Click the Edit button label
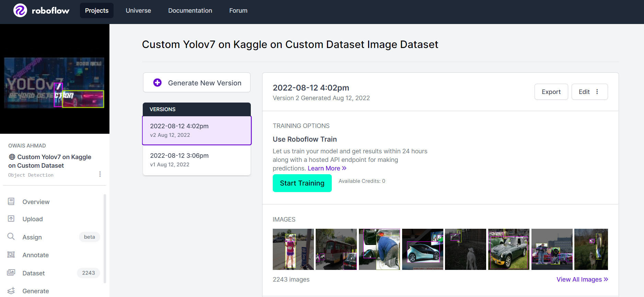Screen dimensions: 644x297 [584, 92]
